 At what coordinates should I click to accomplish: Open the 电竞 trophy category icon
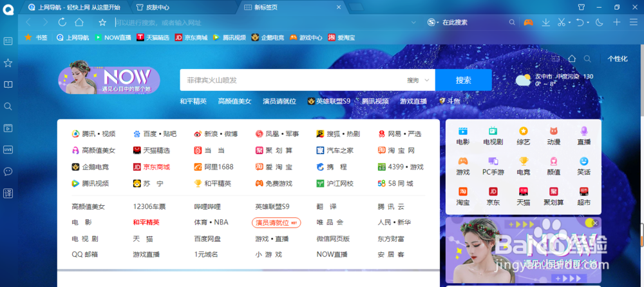point(523,161)
